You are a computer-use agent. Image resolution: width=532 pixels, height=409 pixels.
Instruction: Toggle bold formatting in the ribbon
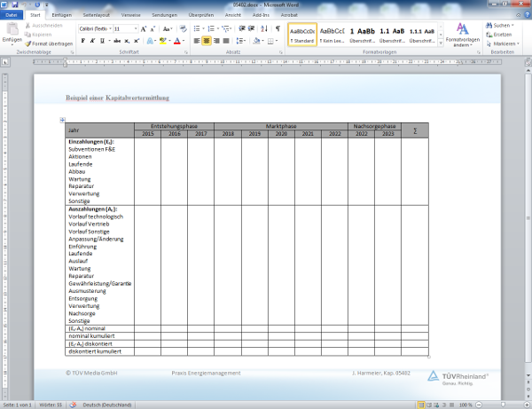tap(82, 41)
